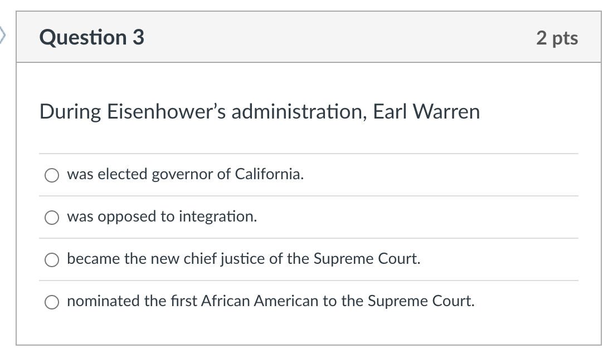
Task: Click the name 'Earl Warren' in the prompt
Action: 426,112
